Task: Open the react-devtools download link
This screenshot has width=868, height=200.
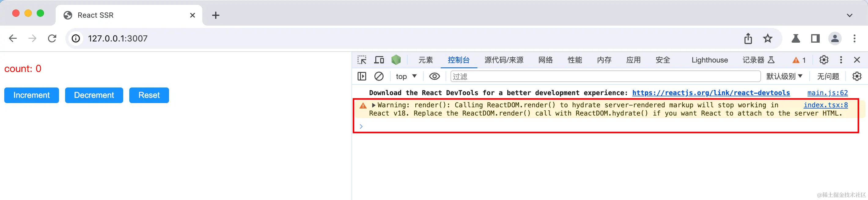Action: [711, 93]
